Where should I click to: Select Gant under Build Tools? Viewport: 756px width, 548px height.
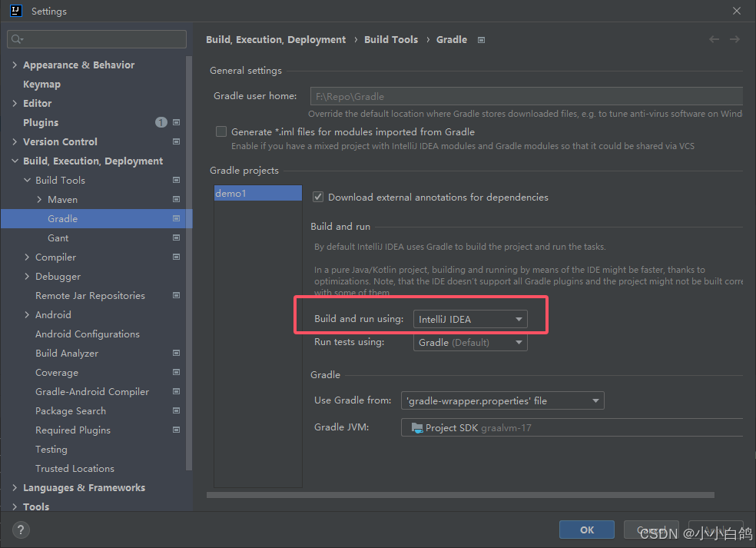click(58, 237)
